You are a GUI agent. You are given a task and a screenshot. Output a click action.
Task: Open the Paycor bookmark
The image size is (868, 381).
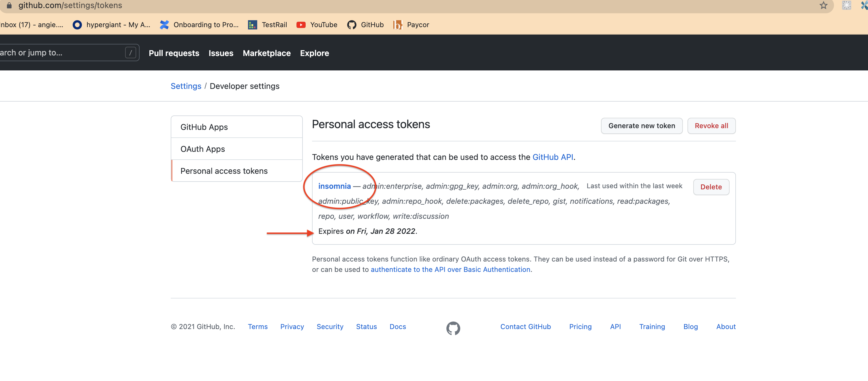tap(411, 25)
